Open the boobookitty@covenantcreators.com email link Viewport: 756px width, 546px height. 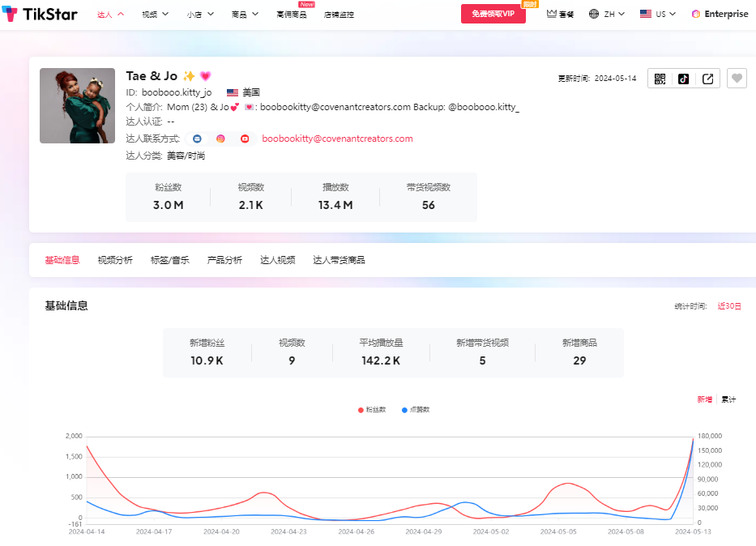tap(336, 139)
